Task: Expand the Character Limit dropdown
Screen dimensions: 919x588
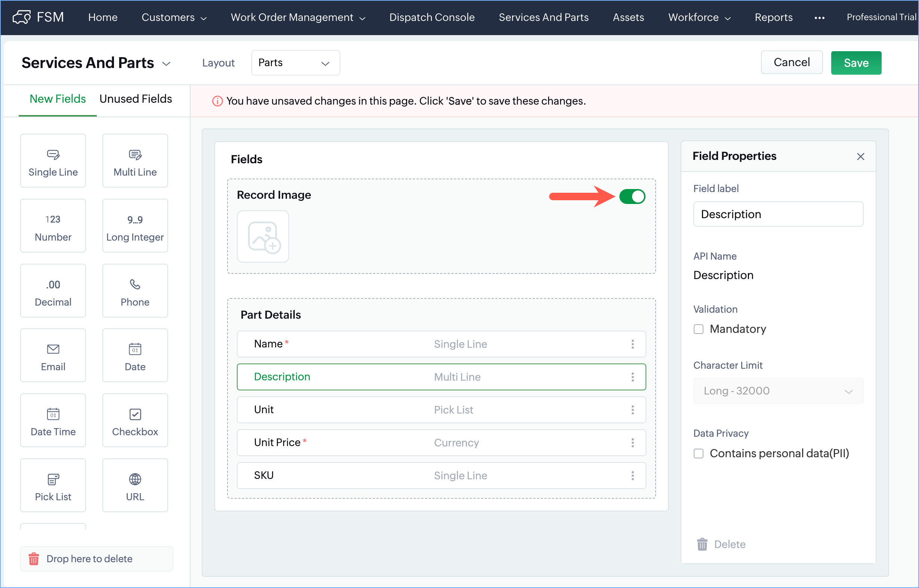Action: (x=778, y=391)
